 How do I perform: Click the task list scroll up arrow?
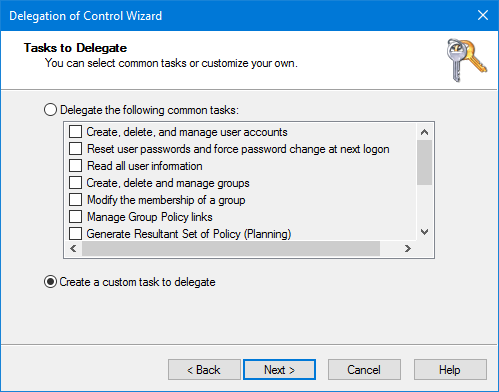tap(424, 132)
